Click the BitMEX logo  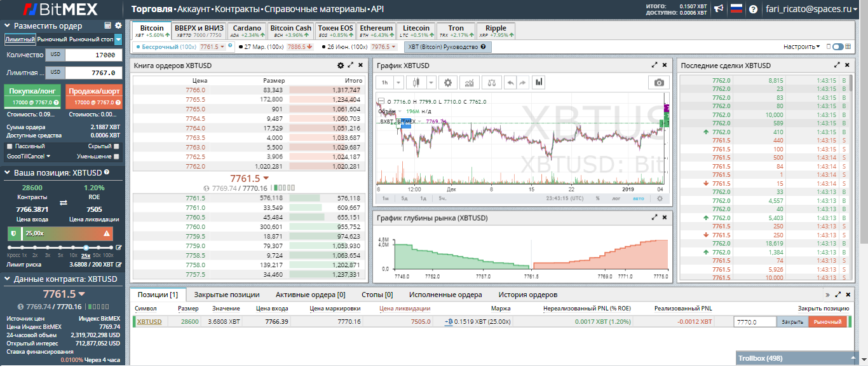(x=62, y=10)
